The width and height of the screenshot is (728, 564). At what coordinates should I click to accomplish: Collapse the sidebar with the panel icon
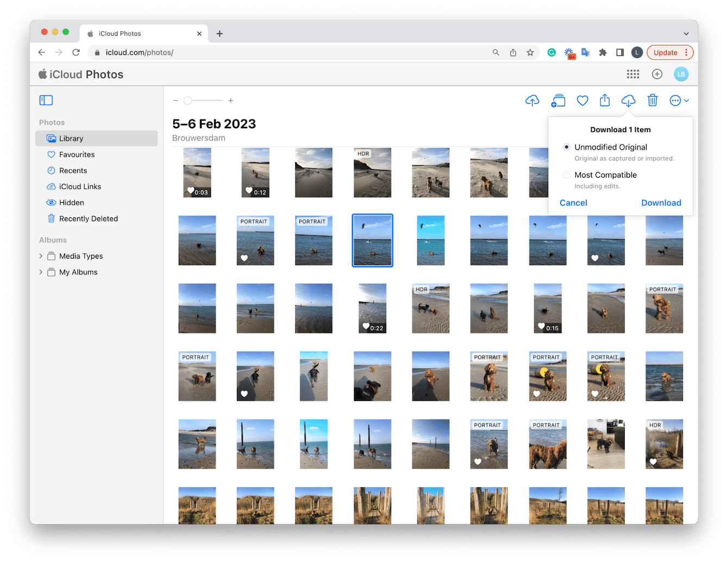[46, 100]
